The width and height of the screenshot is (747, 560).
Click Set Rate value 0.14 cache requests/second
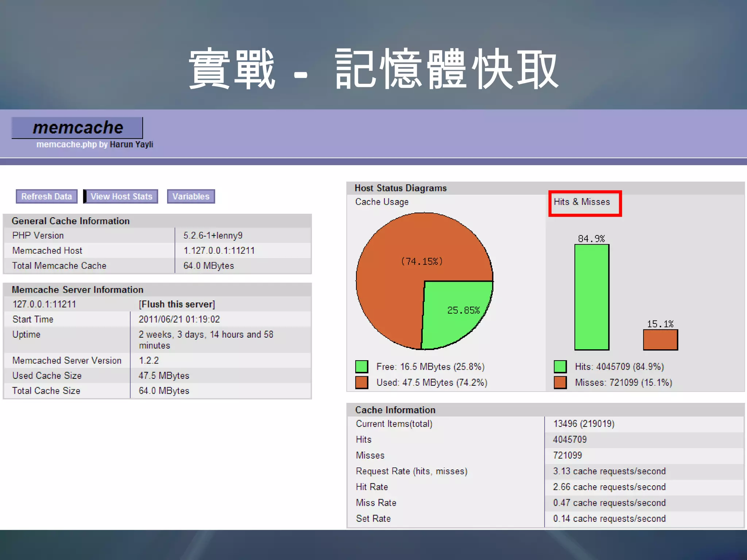coord(609,518)
